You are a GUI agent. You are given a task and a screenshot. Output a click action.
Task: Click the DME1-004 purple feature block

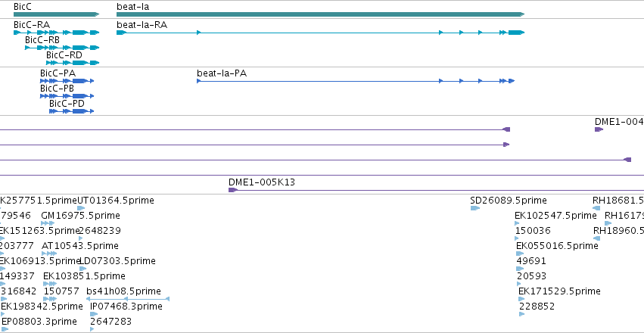coord(599,129)
